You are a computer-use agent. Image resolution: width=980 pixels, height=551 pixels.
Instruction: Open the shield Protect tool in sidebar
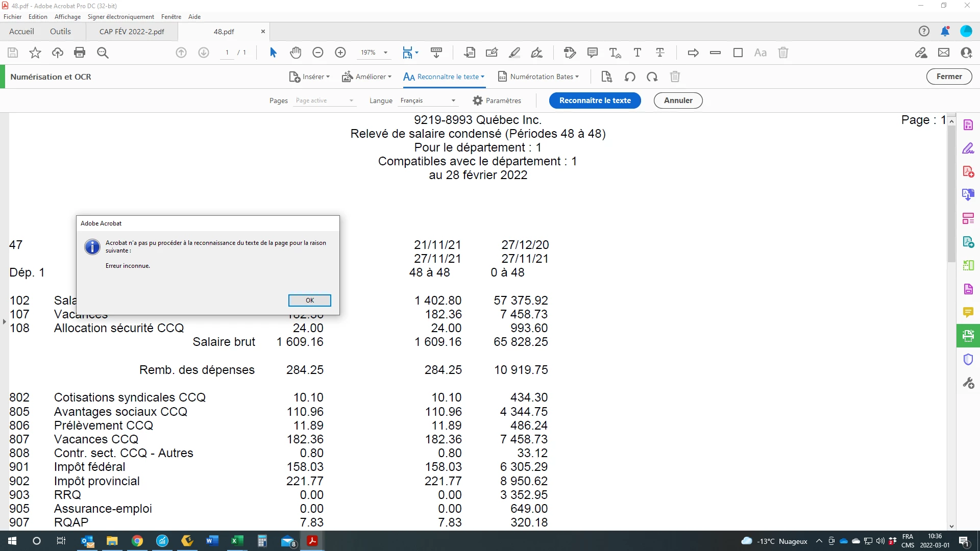click(968, 360)
